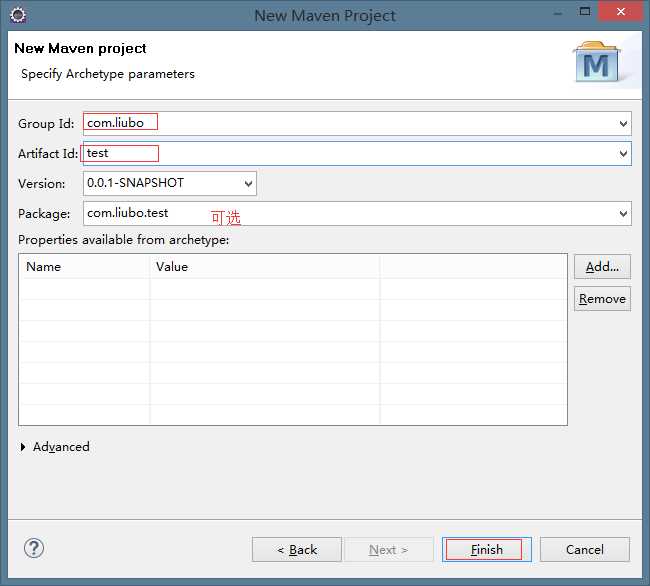Open the Version dropdown arrow

pyautogui.click(x=248, y=184)
